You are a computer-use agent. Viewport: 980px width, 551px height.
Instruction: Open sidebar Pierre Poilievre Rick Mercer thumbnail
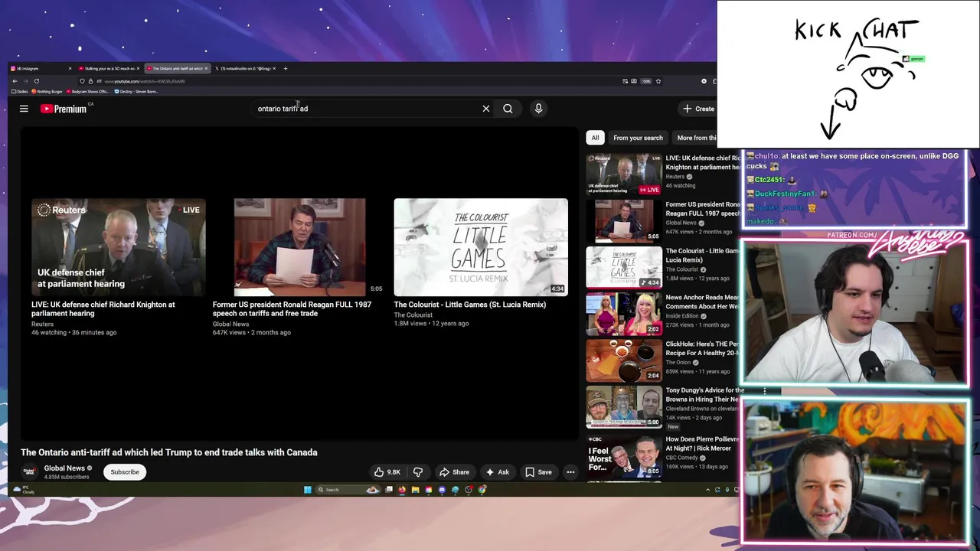pyautogui.click(x=624, y=456)
